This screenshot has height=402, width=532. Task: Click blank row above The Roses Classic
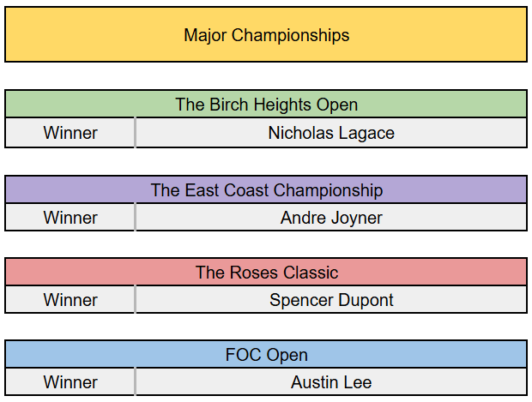click(x=266, y=244)
